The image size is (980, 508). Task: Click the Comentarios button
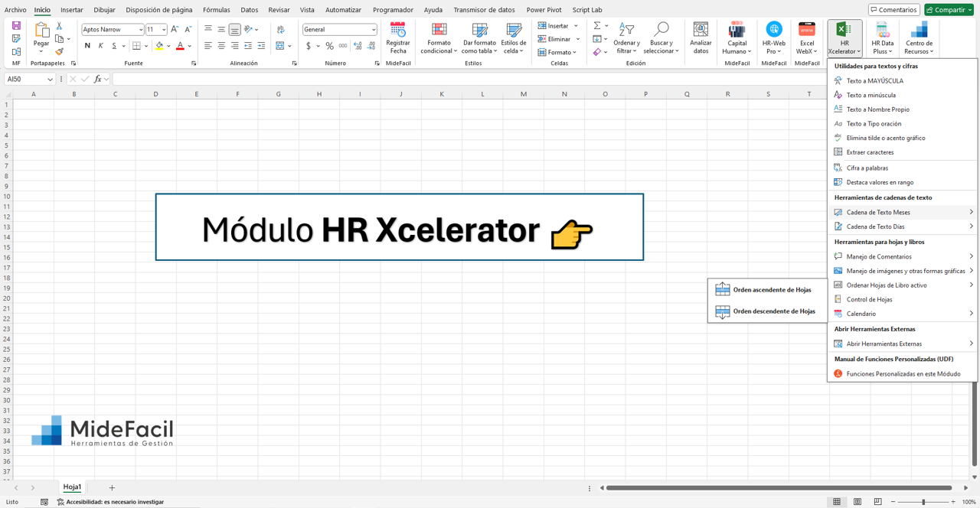click(x=893, y=10)
